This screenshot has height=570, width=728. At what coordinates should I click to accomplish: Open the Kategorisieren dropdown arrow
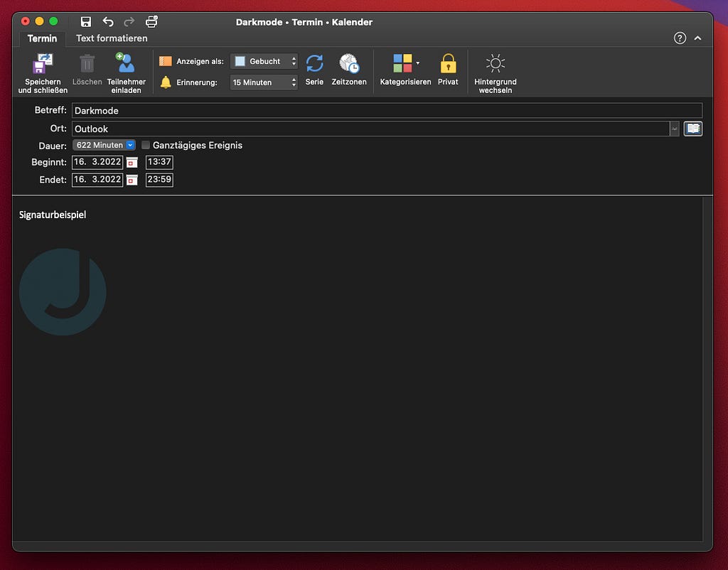tap(418, 63)
